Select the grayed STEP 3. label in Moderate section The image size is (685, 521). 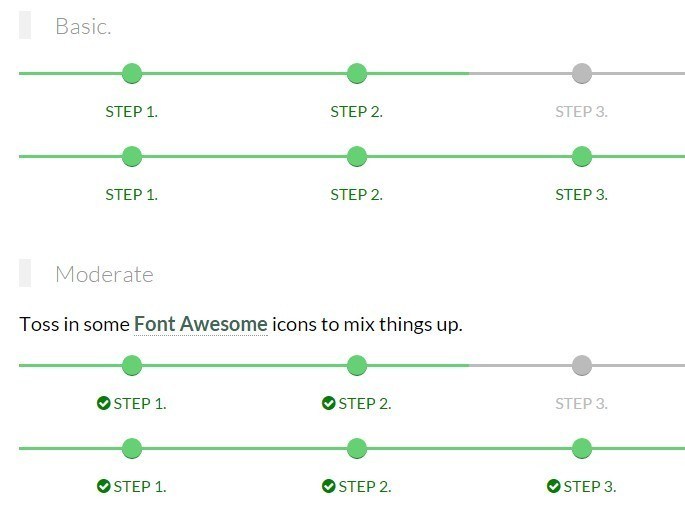[x=581, y=404]
